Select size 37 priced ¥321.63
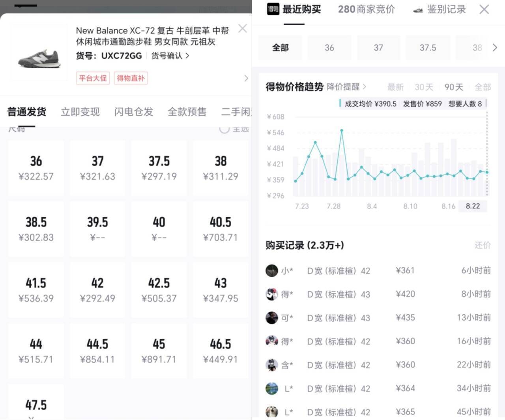 (97, 168)
